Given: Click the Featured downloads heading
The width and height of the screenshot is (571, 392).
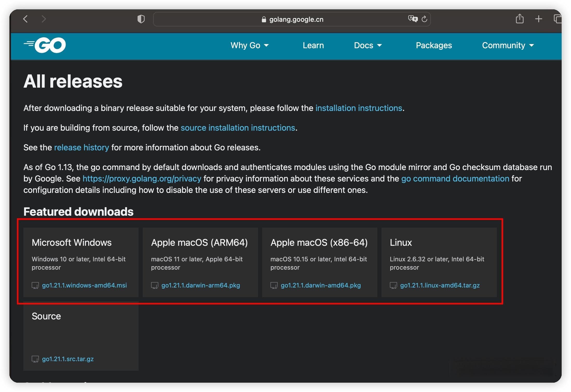Looking at the screenshot, I should coord(78,212).
